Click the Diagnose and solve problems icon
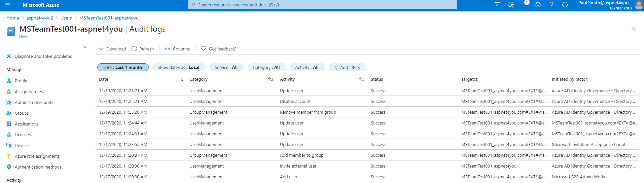The height and width of the screenshot is (183, 644). (9, 56)
